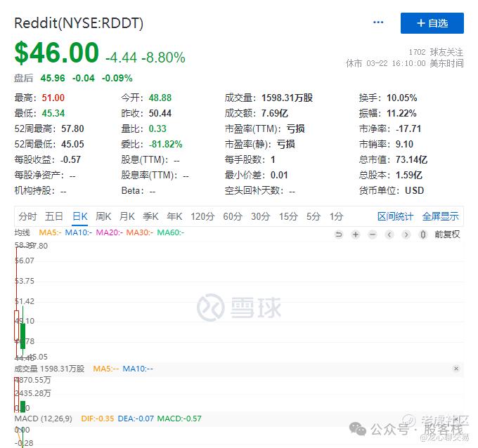
Task: Click the 1702 球友关注 followers count
Action: click(436, 52)
